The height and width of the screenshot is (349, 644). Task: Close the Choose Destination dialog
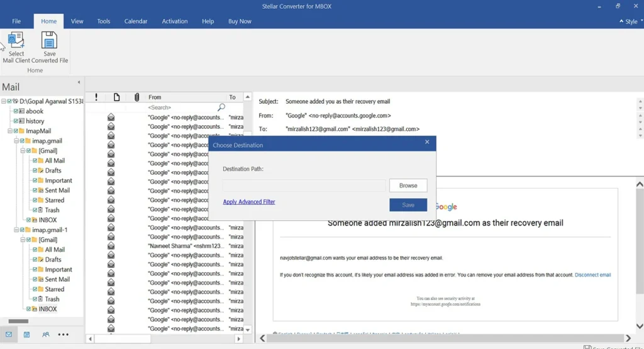[x=427, y=141]
